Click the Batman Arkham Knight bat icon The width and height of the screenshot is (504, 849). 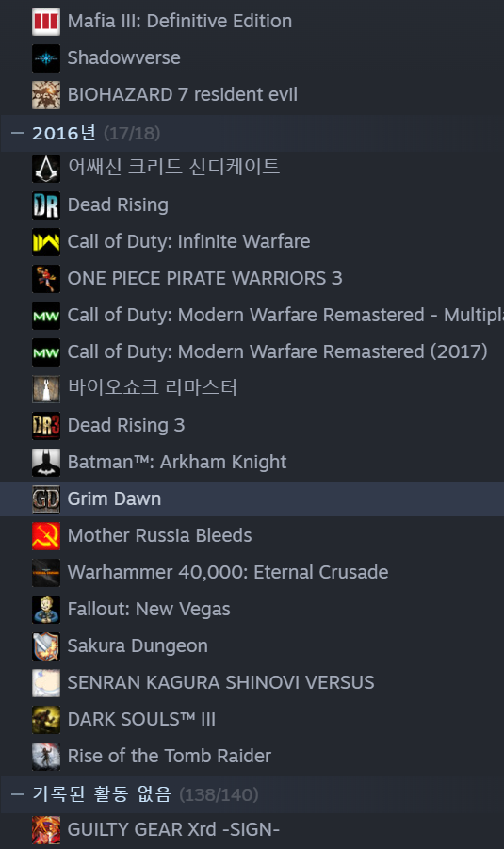click(x=46, y=463)
